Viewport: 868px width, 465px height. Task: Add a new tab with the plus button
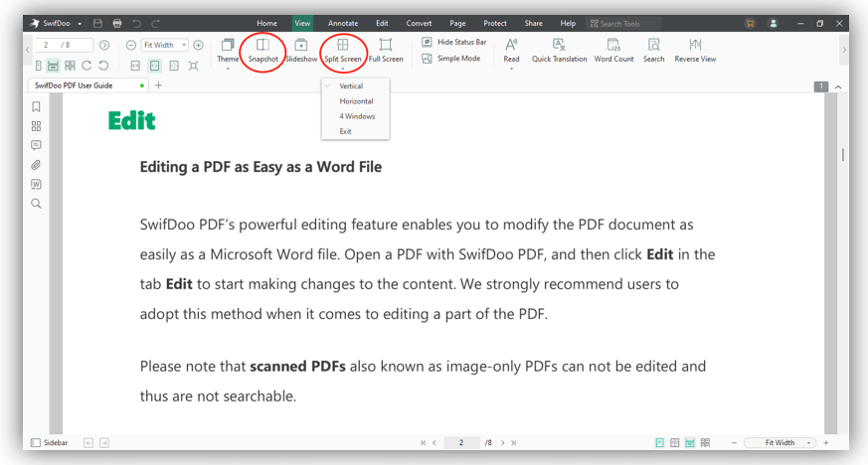pos(158,85)
